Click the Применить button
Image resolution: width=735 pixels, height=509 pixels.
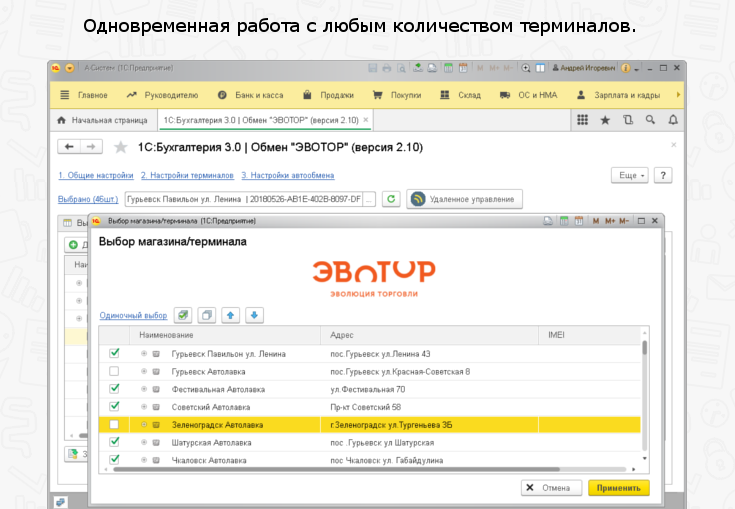pos(618,488)
